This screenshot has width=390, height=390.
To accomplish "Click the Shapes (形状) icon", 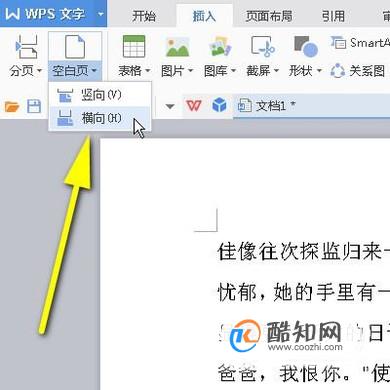I will click(305, 47).
